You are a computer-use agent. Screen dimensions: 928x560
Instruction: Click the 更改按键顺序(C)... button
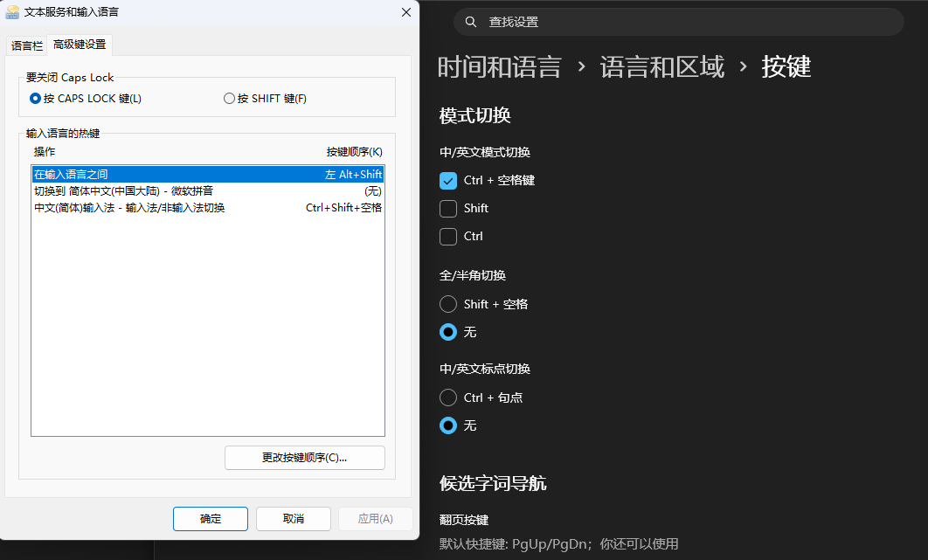[x=305, y=458]
